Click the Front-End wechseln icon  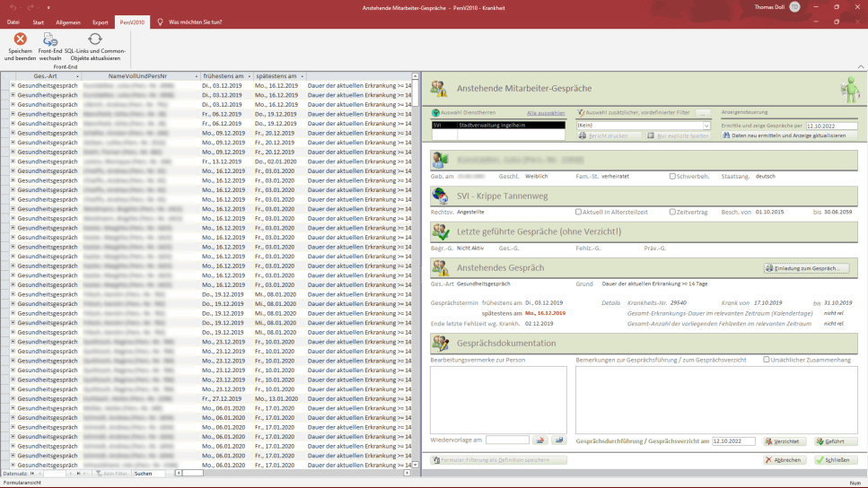50,39
